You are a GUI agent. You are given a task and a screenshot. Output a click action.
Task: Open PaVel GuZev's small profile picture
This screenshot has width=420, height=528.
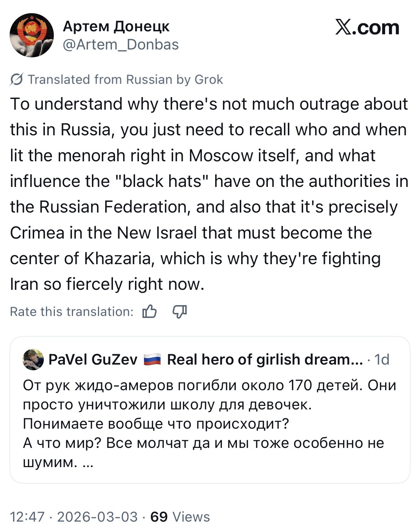tap(33, 360)
